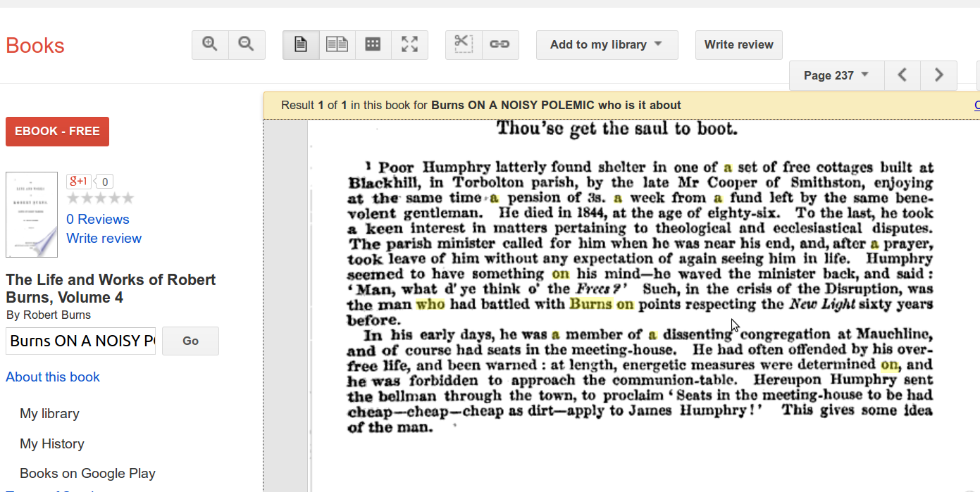Image resolution: width=980 pixels, height=492 pixels.
Task: Select the clip scissors tool
Action: click(463, 44)
